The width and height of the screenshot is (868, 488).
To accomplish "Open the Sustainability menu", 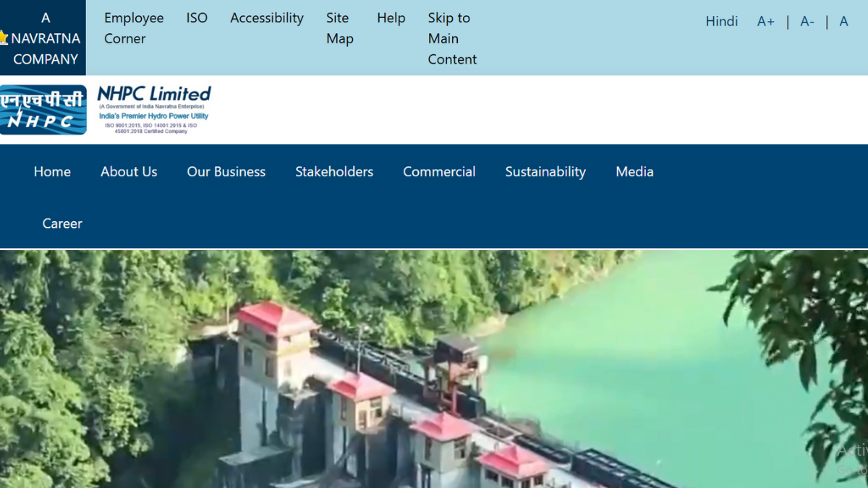I will 545,171.
